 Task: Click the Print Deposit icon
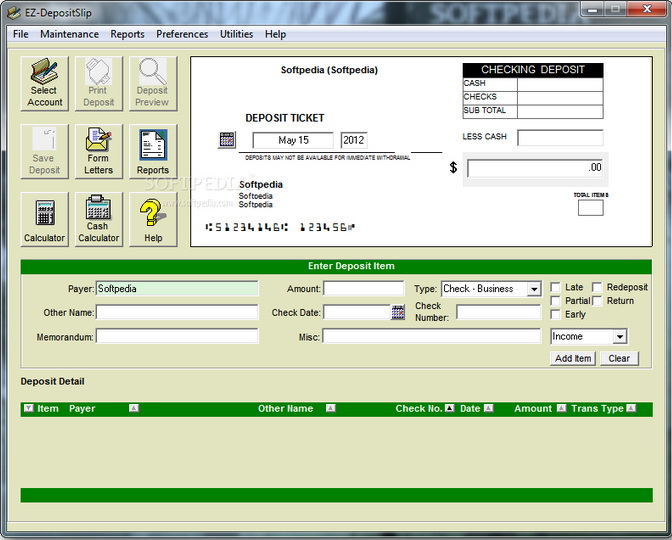(99, 84)
